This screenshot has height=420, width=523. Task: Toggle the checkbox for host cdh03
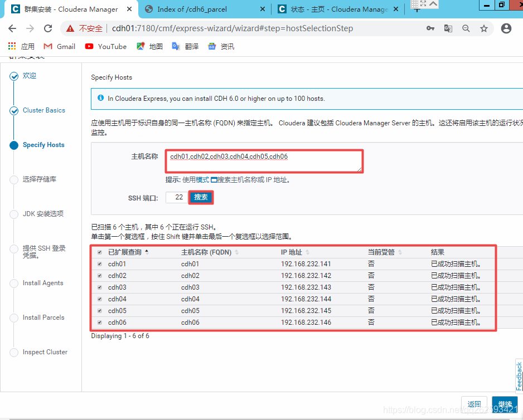pyautogui.click(x=99, y=287)
